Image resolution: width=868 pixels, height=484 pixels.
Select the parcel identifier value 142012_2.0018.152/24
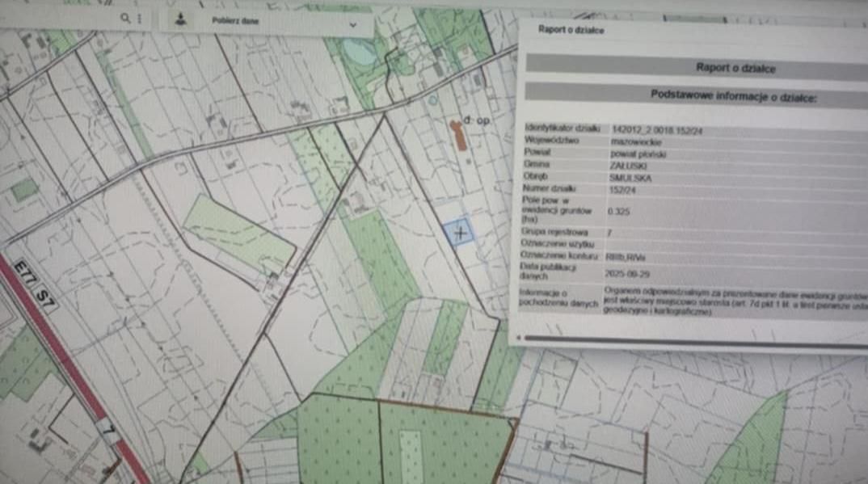coord(657,131)
